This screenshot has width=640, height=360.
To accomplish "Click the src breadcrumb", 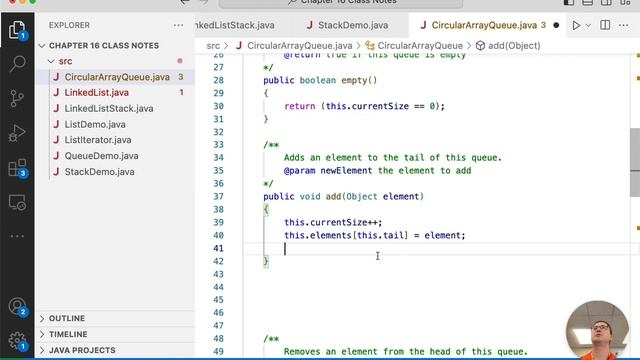I will click(213, 46).
